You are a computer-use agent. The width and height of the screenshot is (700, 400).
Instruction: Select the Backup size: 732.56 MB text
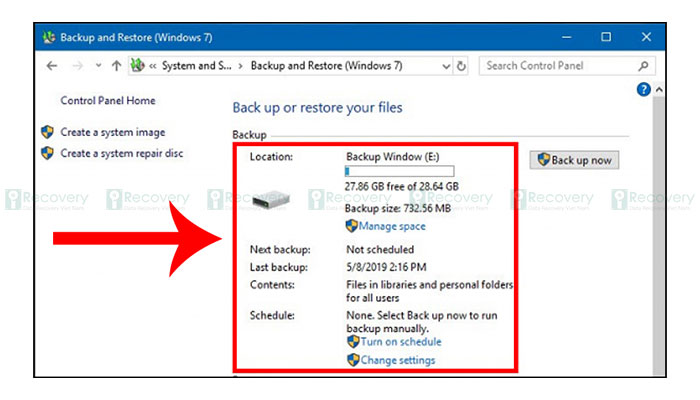398,208
